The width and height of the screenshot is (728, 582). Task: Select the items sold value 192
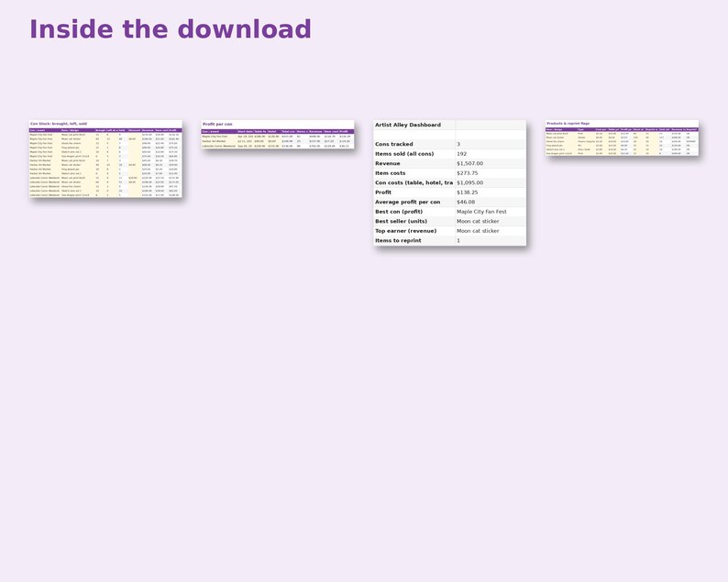461,154
